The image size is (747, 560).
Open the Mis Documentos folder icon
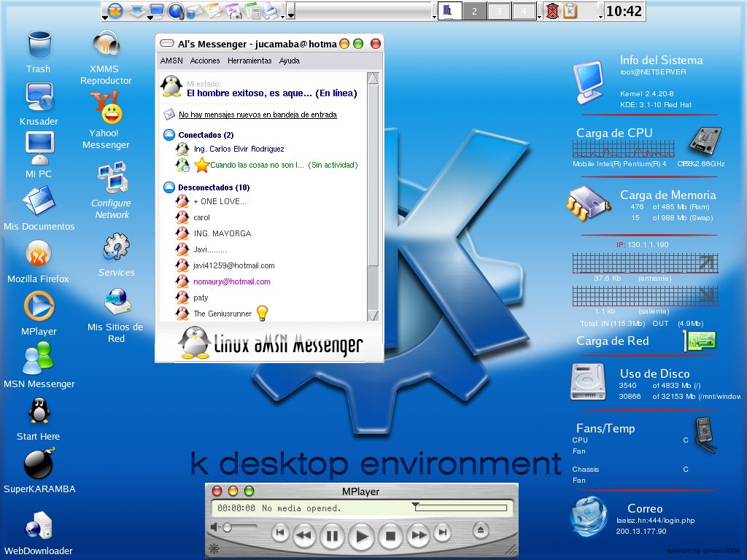[x=39, y=200]
